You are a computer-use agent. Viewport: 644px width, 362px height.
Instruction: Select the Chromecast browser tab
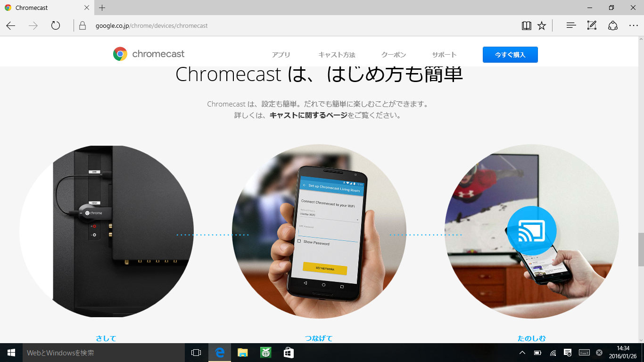[x=47, y=8]
